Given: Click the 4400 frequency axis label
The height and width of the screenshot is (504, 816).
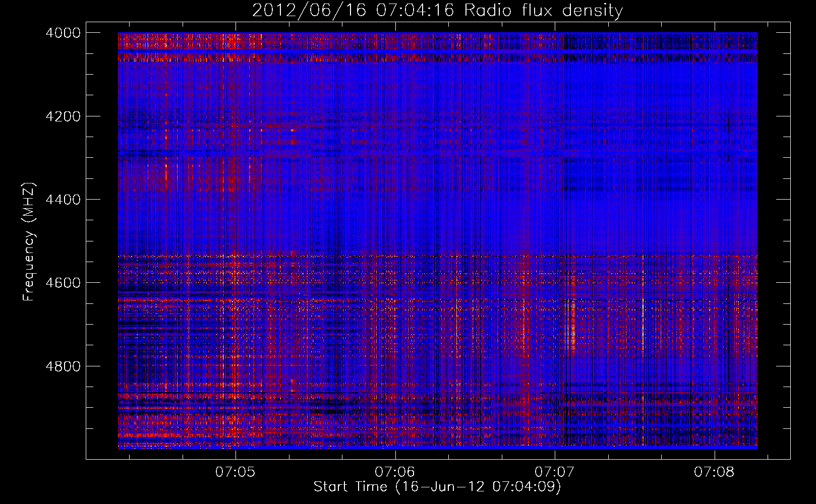Looking at the screenshot, I should [63, 200].
